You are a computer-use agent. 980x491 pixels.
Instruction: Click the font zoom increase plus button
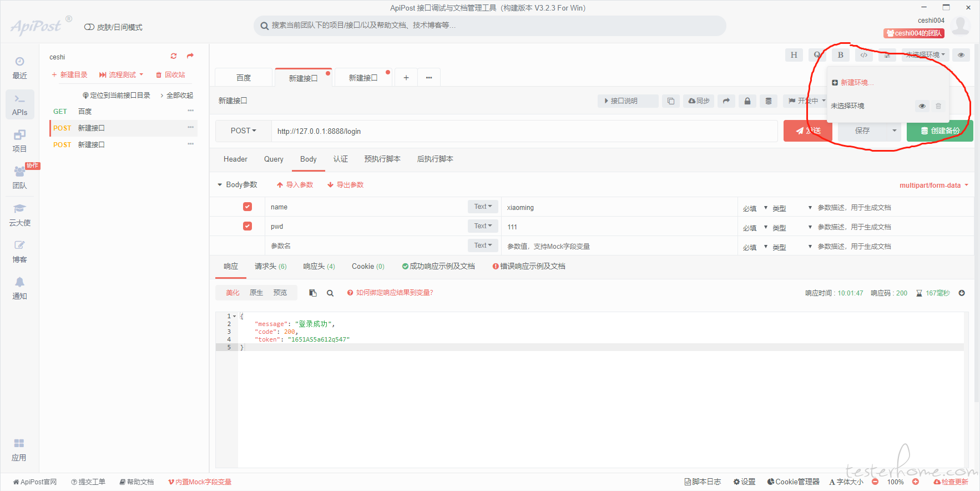click(916, 482)
